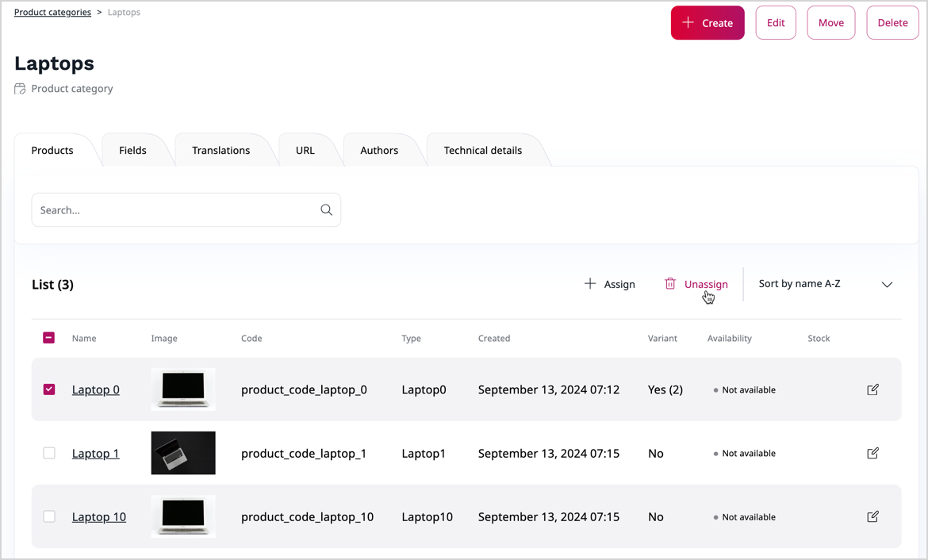Toggle the select-all checkbox in header
This screenshot has width=928, height=560.
[49, 337]
